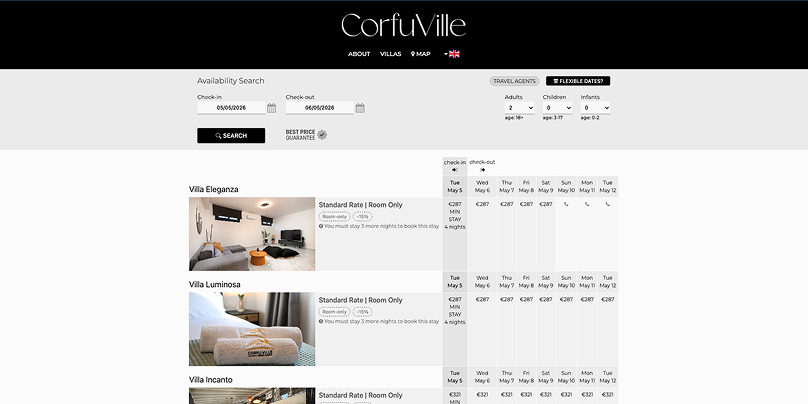
Task: Select Villa Incanto €321 on Wed May 6
Action: [482, 395]
